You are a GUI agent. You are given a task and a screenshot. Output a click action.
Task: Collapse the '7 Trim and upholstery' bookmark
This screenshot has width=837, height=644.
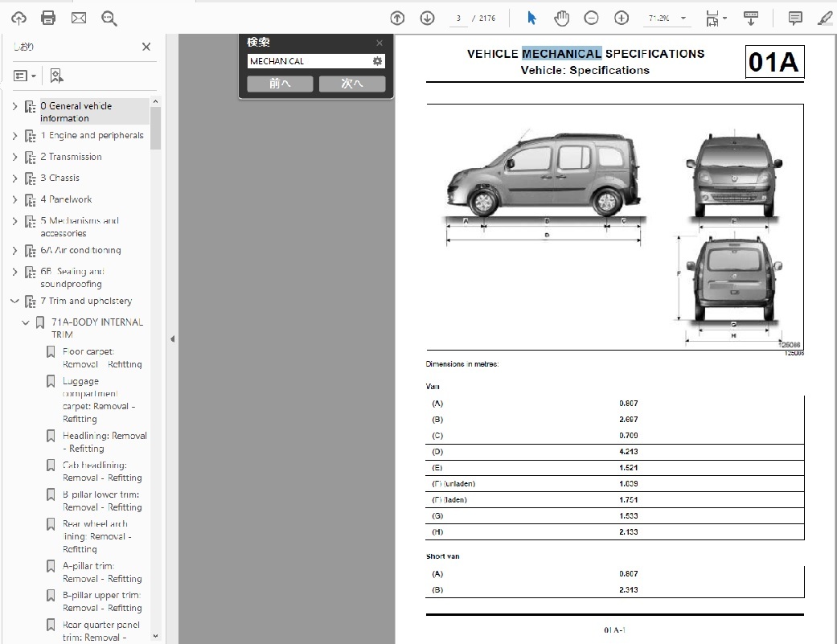point(14,301)
